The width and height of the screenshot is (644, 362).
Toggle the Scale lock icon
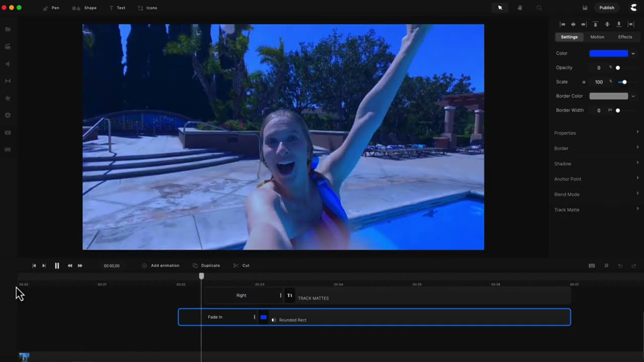tap(584, 82)
